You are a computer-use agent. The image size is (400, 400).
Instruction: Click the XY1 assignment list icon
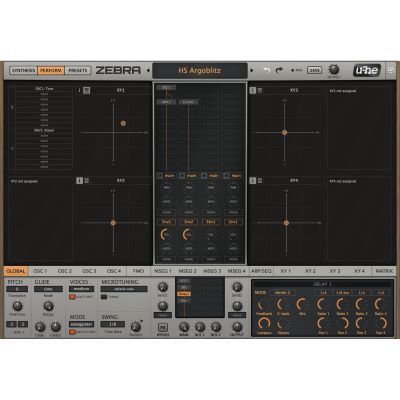[87, 90]
